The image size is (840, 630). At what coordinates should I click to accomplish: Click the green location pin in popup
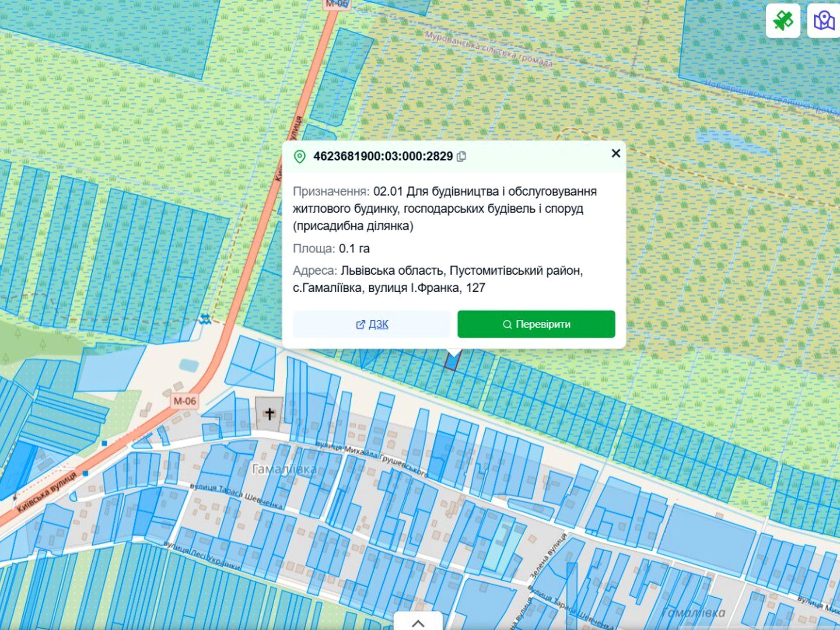tap(300, 157)
